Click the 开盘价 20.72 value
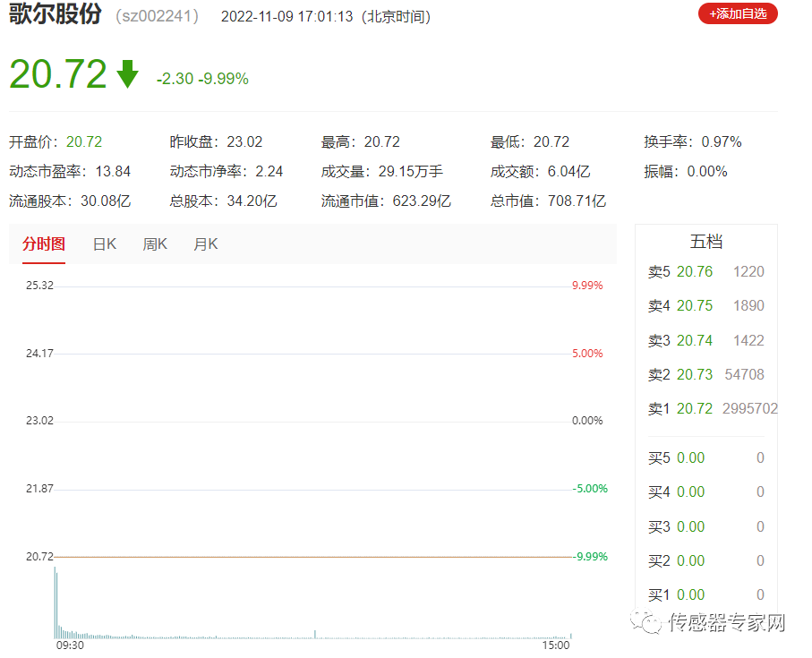 pyautogui.click(x=84, y=141)
